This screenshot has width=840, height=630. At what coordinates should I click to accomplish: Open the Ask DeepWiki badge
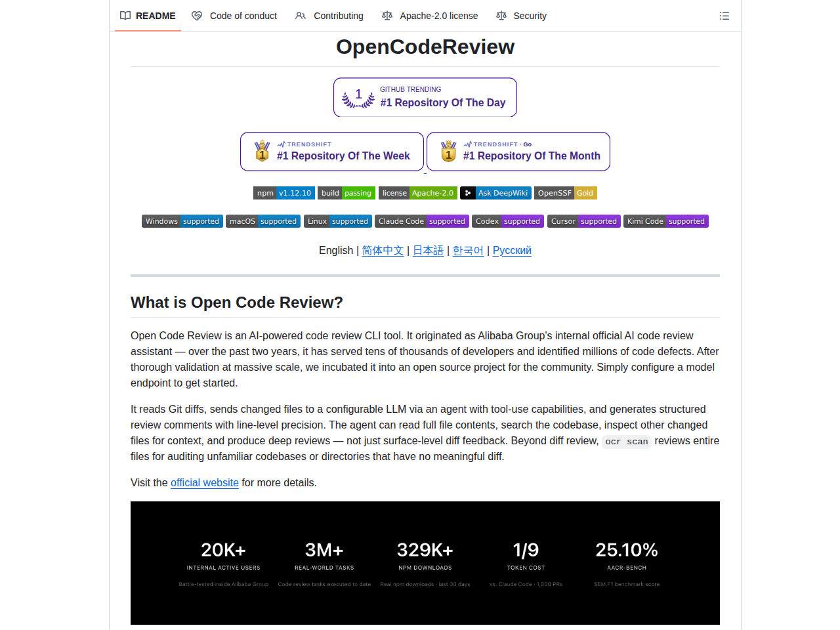(495, 193)
